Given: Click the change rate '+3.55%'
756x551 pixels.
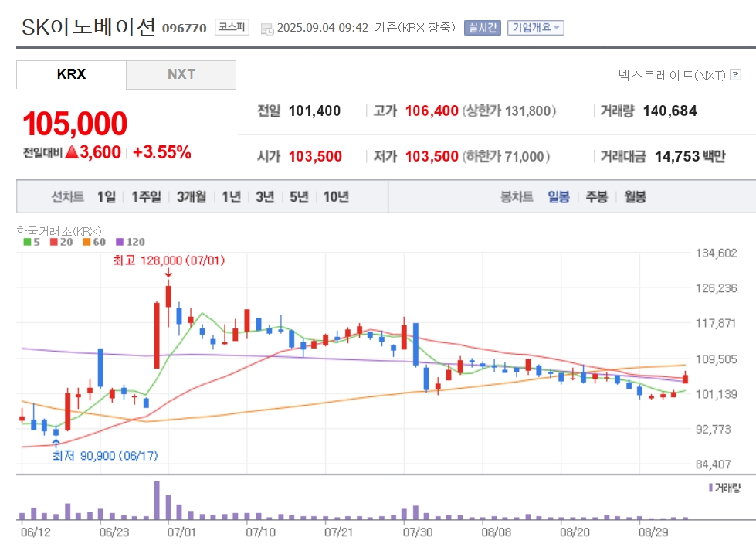Looking at the screenshot, I should click(162, 152).
